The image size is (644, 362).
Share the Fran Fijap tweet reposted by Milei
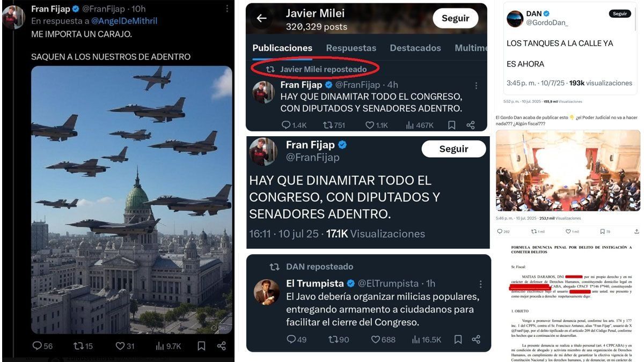471,125
